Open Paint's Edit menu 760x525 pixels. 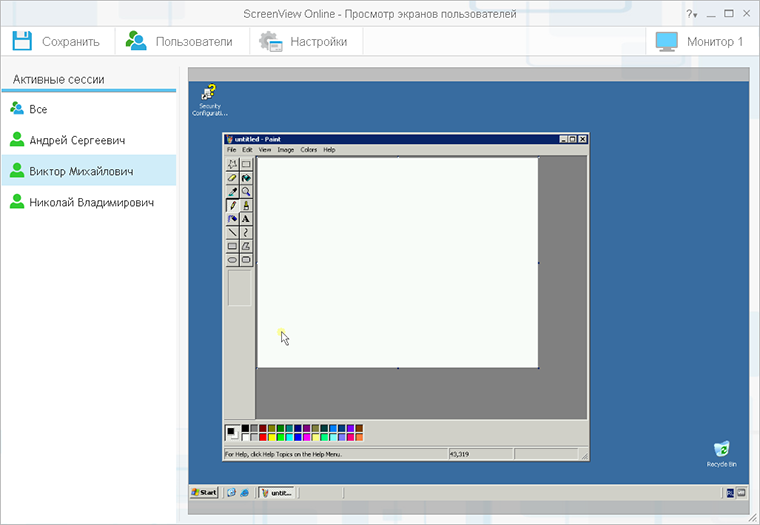(x=247, y=150)
